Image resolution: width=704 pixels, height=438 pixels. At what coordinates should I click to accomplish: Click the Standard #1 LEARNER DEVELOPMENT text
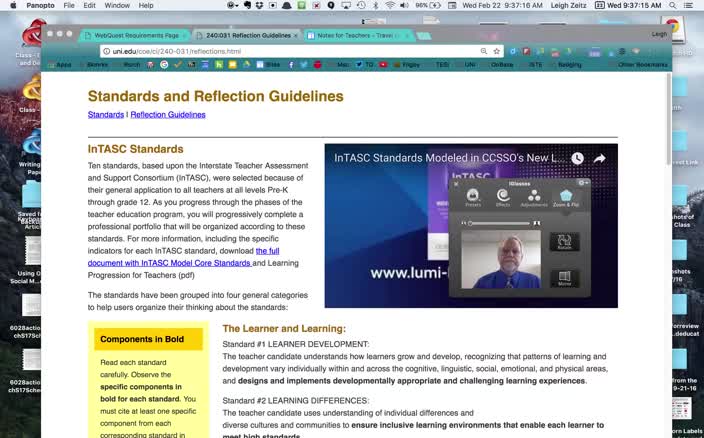point(296,344)
